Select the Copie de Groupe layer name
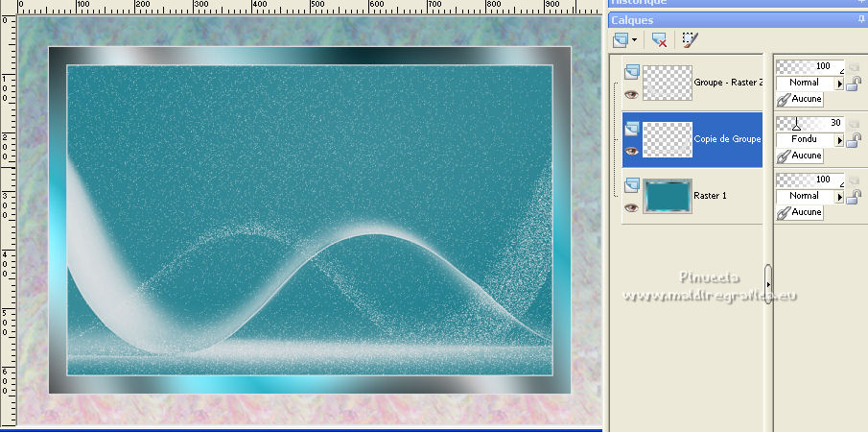 pyautogui.click(x=727, y=139)
